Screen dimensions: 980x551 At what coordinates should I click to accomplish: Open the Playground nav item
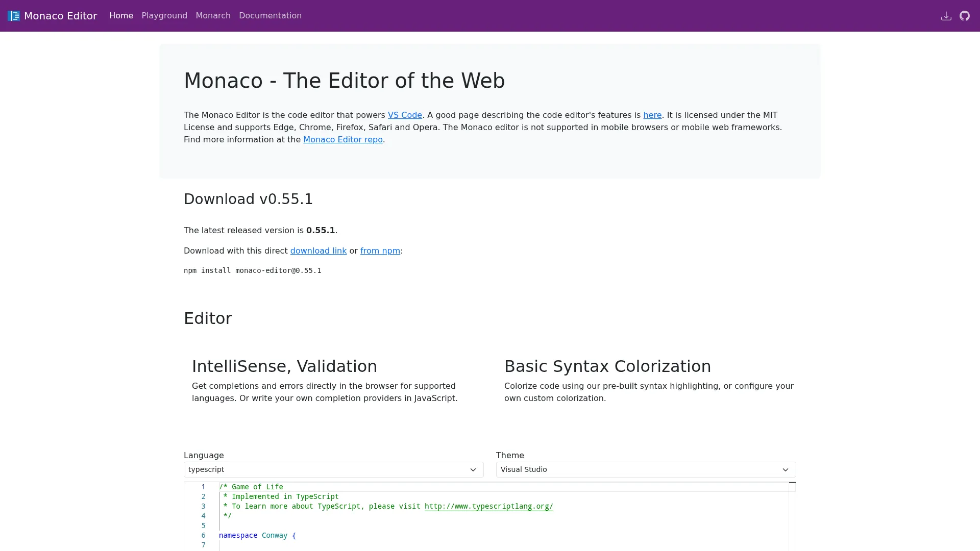[164, 16]
